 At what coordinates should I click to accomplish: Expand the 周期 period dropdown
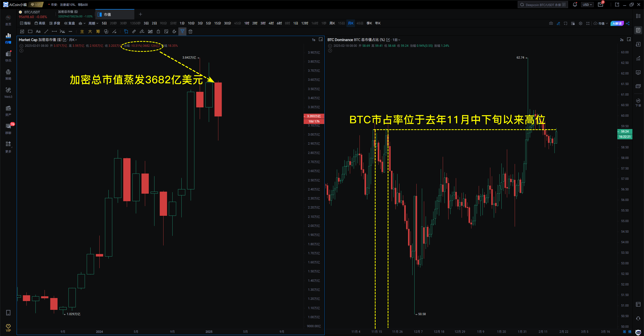point(93,23)
